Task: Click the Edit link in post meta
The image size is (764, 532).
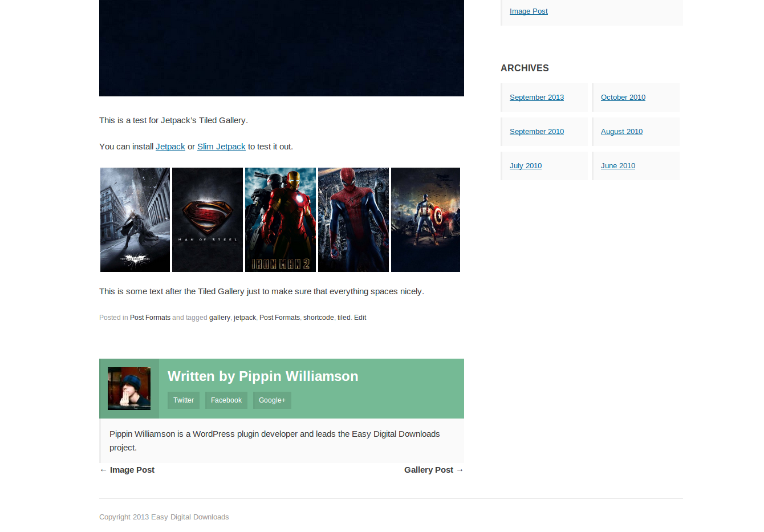Action: (360, 318)
